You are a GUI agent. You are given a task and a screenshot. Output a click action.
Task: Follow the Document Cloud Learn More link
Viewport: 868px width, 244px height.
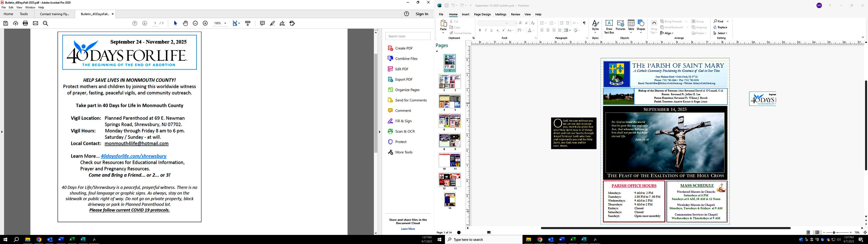tap(408, 229)
